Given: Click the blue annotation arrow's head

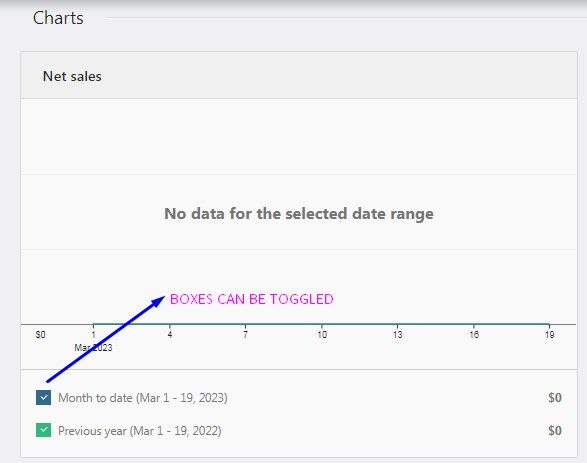Looking at the screenshot, I should click(158, 301).
